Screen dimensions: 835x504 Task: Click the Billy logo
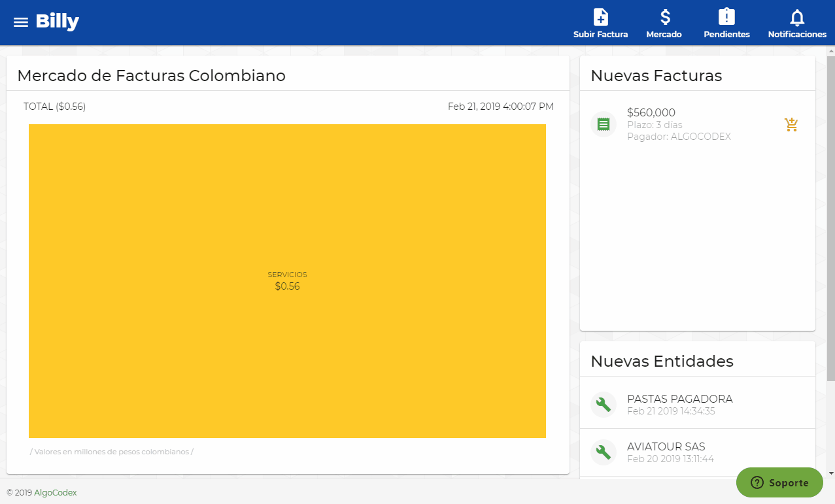(x=58, y=21)
